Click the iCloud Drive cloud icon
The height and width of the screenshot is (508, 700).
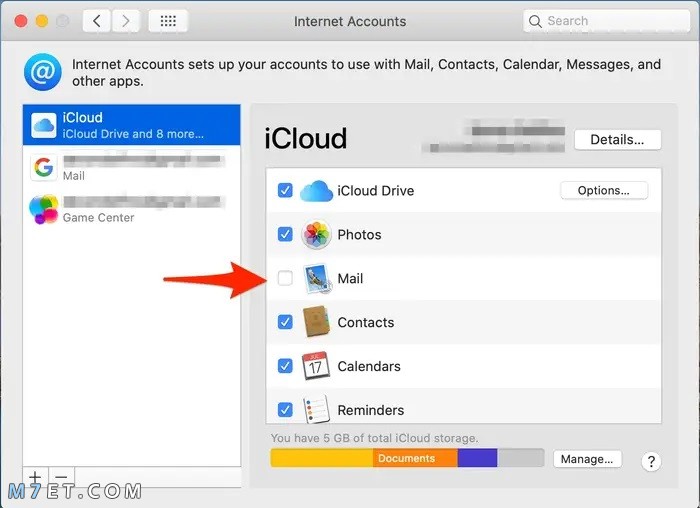point(316,191)
